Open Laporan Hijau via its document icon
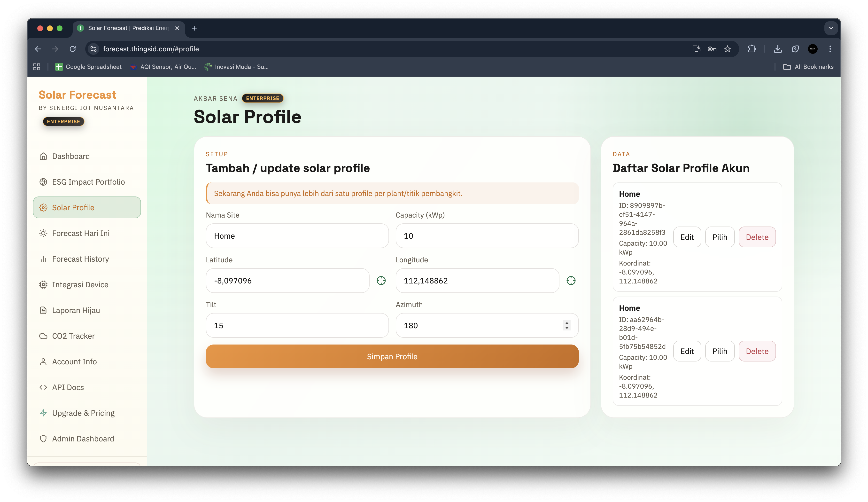Viewport: 868px width, 502px height. click(43, 310)
